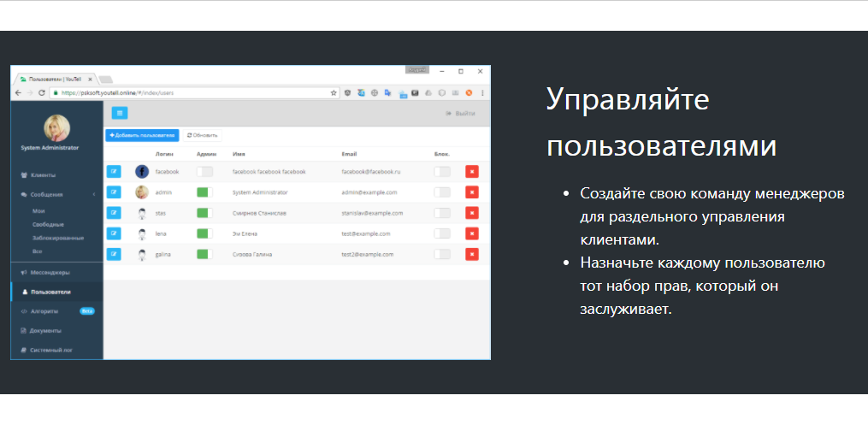Click name Сизова Галина

252,255
